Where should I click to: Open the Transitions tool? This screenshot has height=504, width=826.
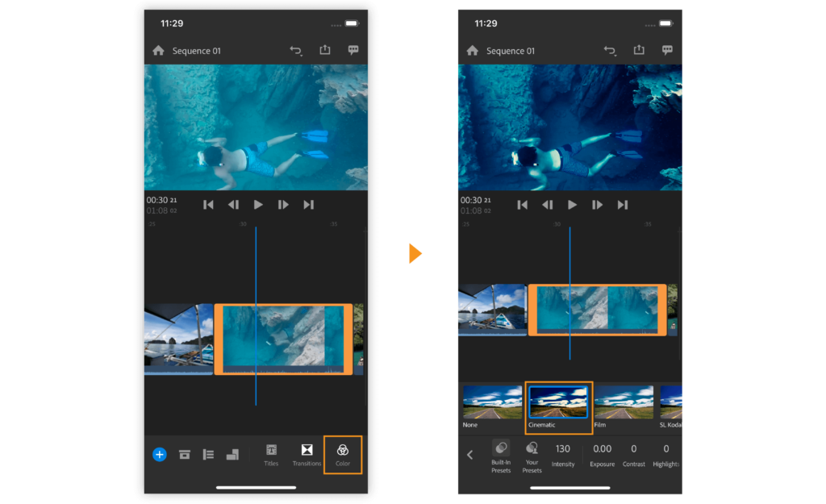point(307,455)
